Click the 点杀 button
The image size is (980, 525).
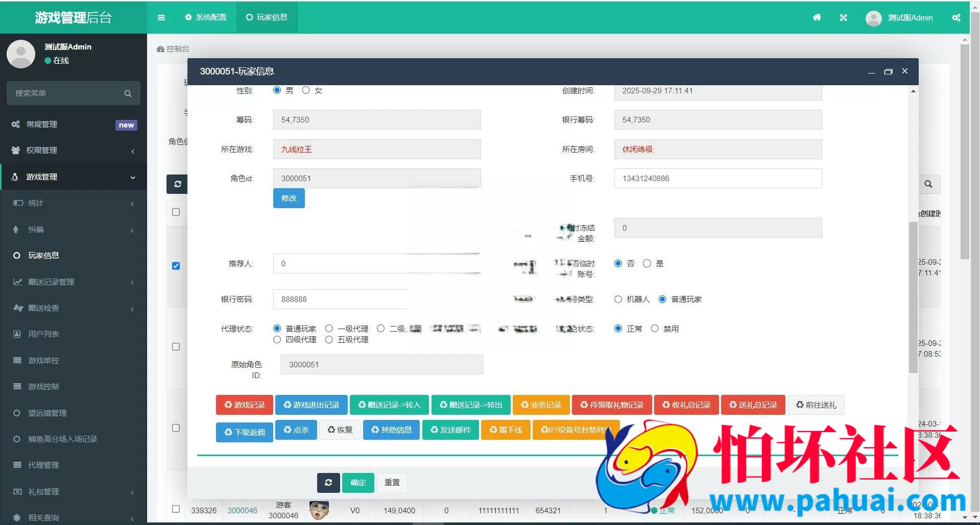(x=296, y=430)
